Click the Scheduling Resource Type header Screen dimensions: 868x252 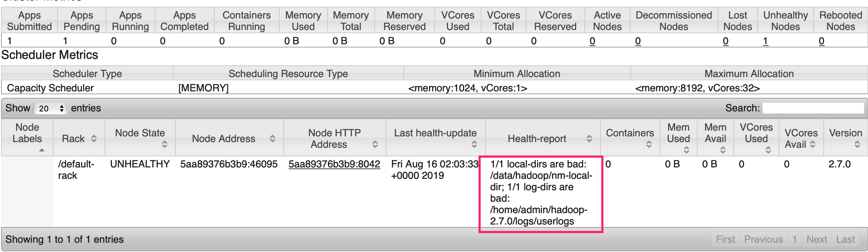pos(288,74)
